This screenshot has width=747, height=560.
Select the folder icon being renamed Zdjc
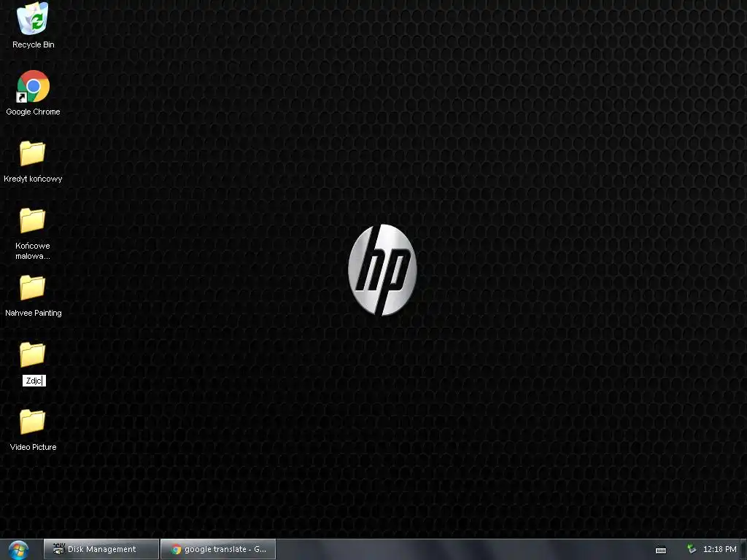(x=32, y=354)
